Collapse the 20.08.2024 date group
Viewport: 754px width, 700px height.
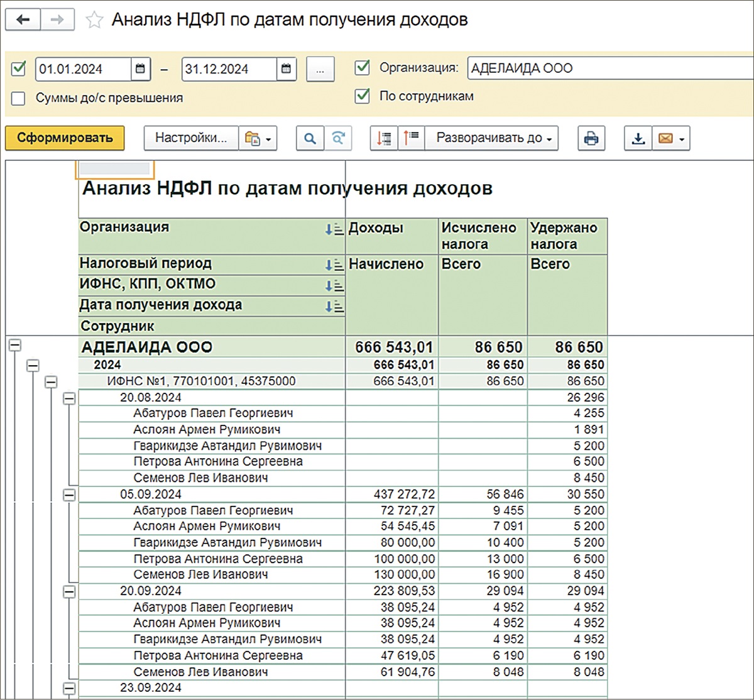click(x=69, y=398)
